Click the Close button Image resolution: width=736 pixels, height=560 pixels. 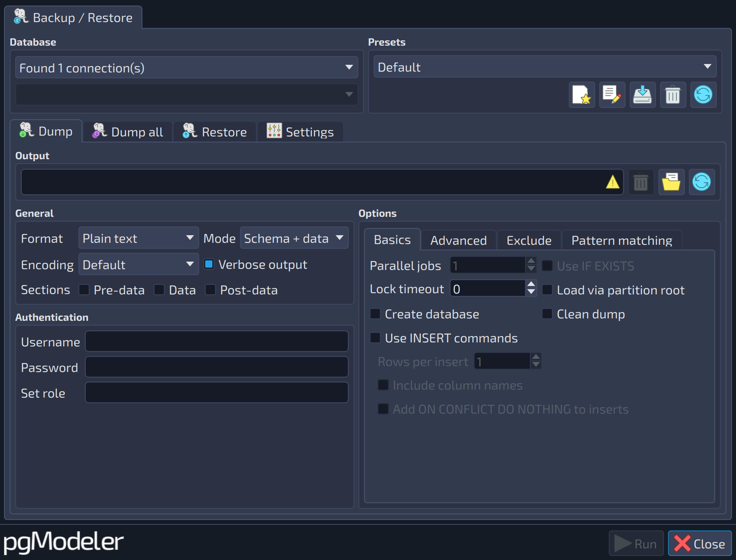(700, 544)
